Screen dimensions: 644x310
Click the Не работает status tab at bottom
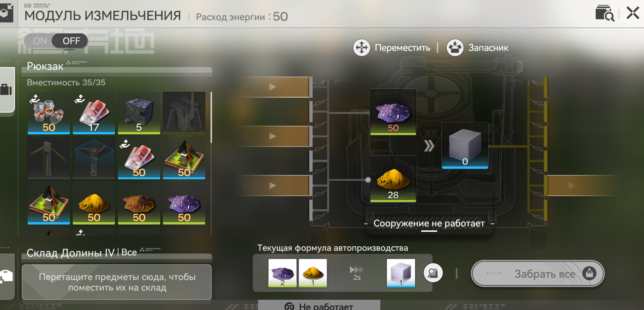(319, 305)
